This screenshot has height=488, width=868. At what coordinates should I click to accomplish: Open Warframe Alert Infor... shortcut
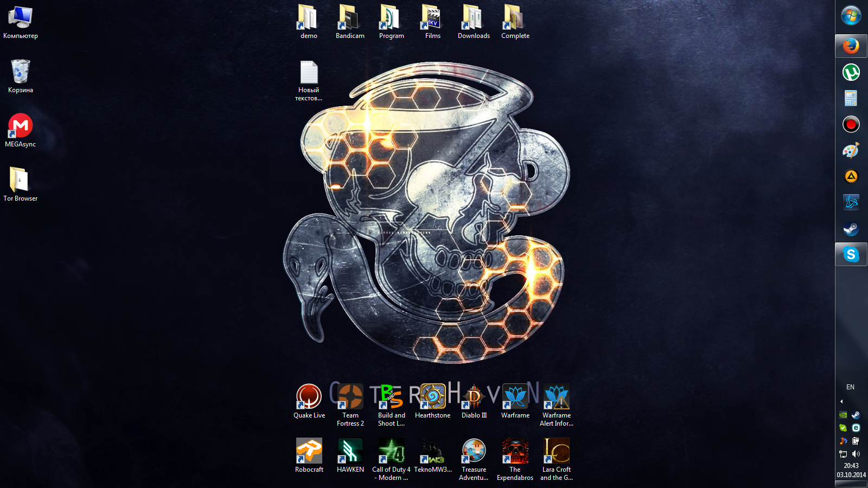(x=556, y=406)
